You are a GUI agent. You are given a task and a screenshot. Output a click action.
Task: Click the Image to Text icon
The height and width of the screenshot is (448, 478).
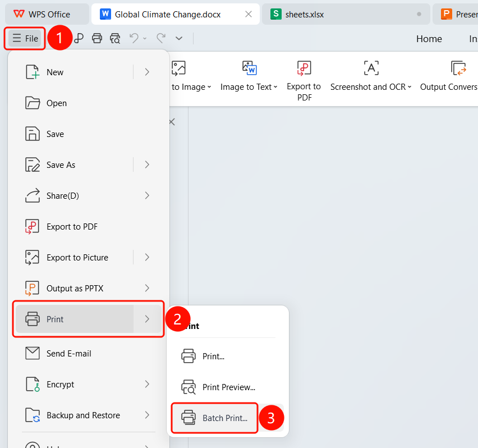[249, 68]
